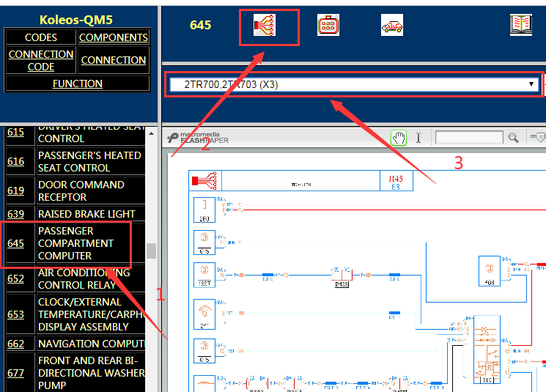Open the CODES section
The image size is (546, 392).
(x=41, y=37)
